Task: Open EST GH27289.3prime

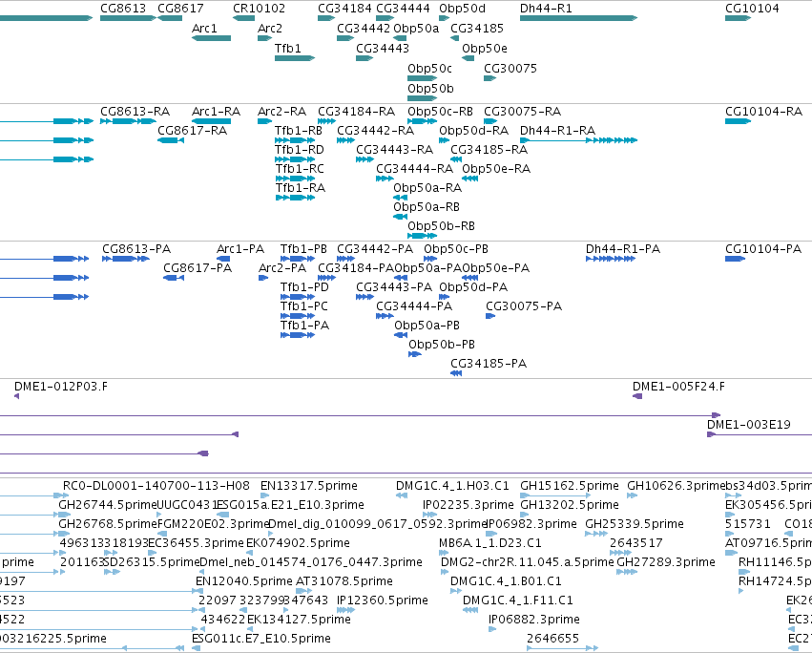Action: (x=627, y=572)
